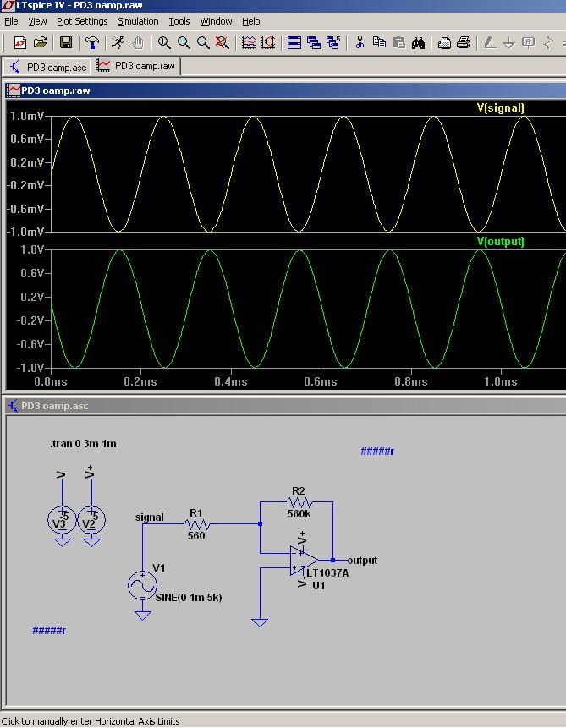This screenshot has width=566, height=728.
Task: Click the autorange axes icon
Action: [x=268, y=43]
